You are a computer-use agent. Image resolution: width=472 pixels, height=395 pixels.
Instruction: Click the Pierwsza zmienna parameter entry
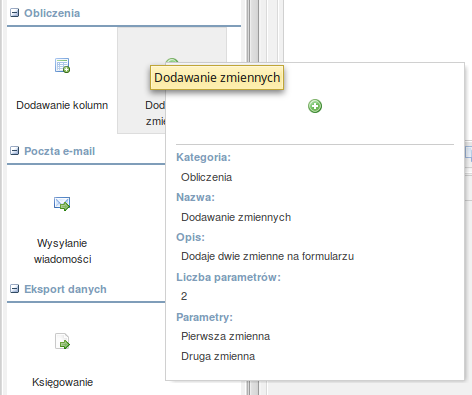click(x=226, y=336)
